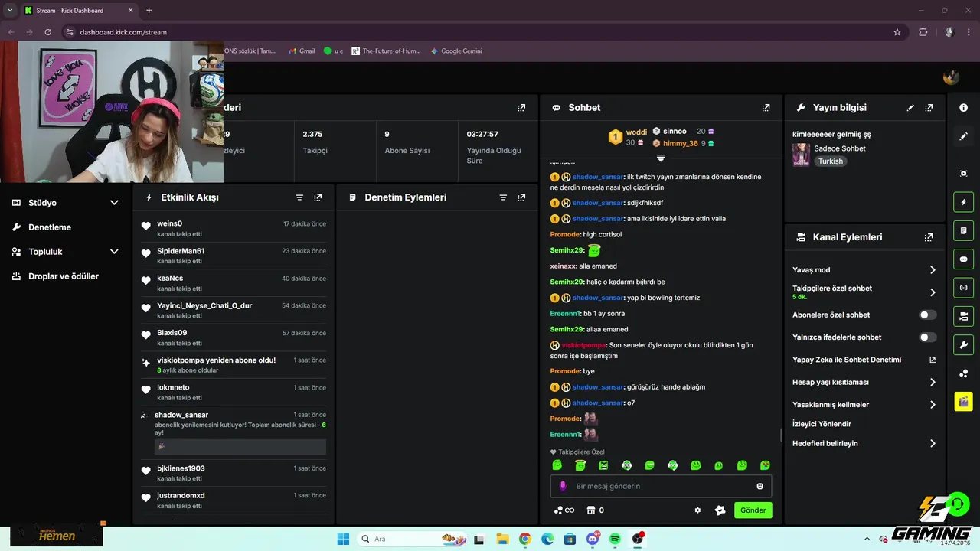Edit stream info with Yayın bilgisi pencil

click(x=910, y=108)
